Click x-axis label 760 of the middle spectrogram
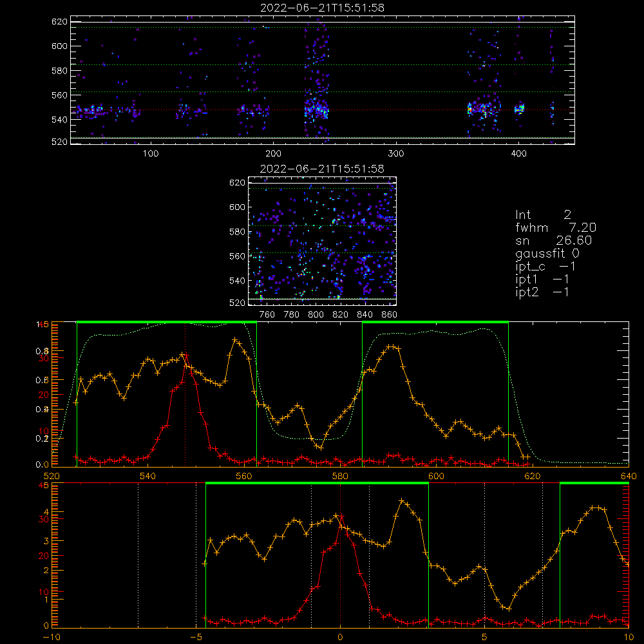The width and height of the screenshot is (644, 644). 267,315
